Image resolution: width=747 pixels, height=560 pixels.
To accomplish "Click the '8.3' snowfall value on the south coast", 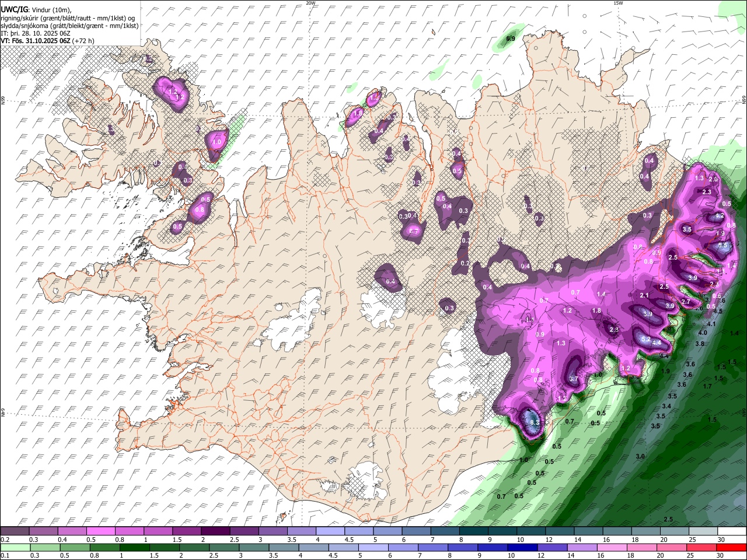I will tap(535, 422).
